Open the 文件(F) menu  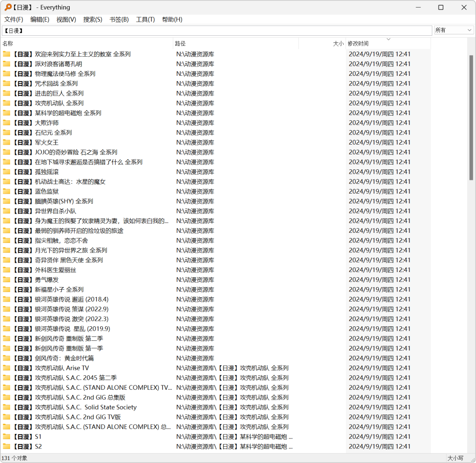pos(14,19)
